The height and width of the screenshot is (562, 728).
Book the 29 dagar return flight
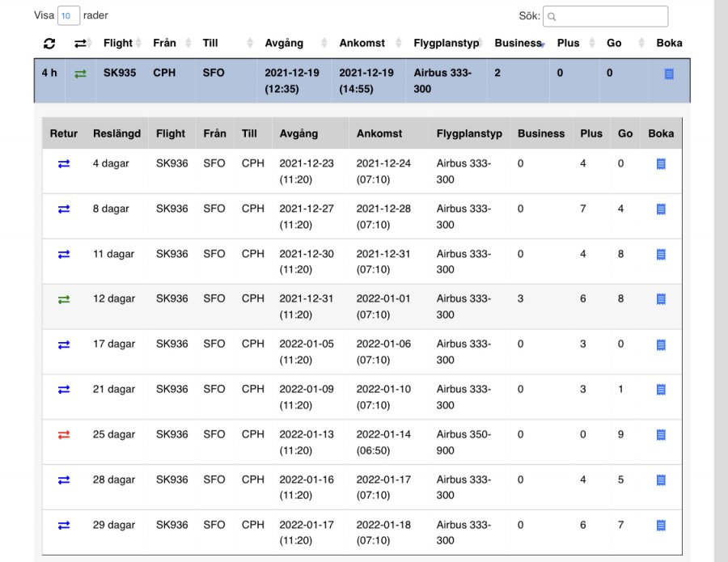pyautogui.click(x=661, y=526)
